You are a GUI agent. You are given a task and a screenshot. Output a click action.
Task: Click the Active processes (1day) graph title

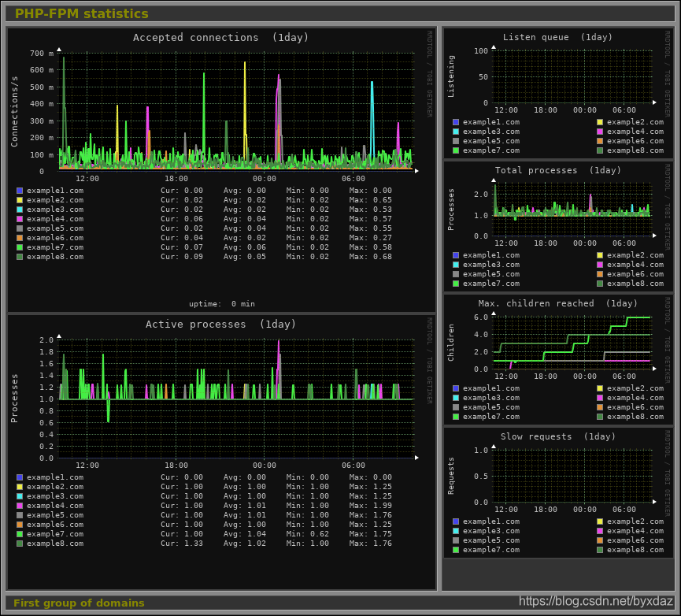pos(220,325)
